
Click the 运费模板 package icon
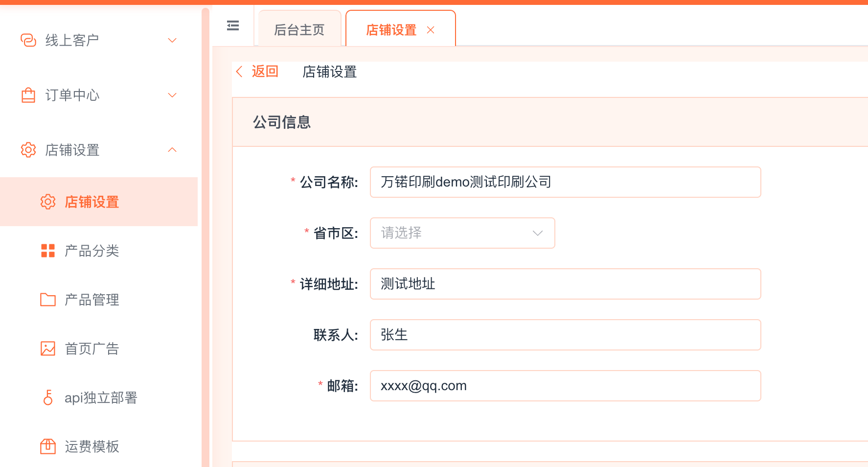click(x=48, y=446)
